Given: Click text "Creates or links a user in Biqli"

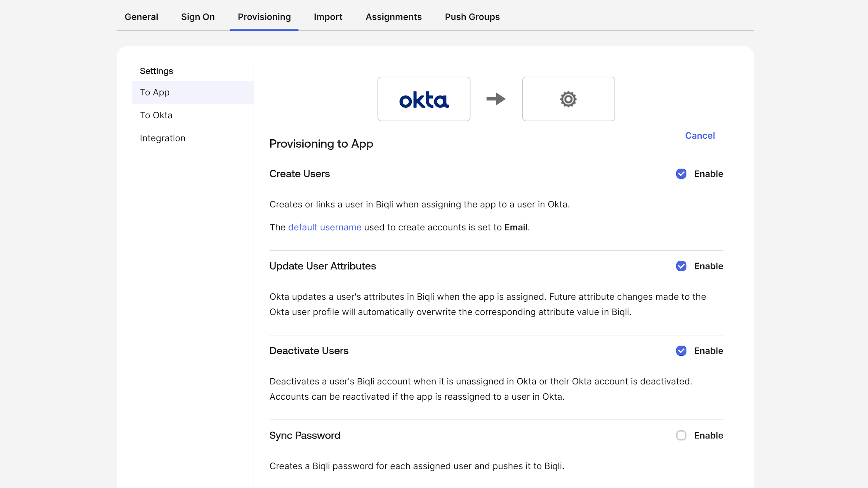Looking at the screenshot, I should tap(332, 204).
